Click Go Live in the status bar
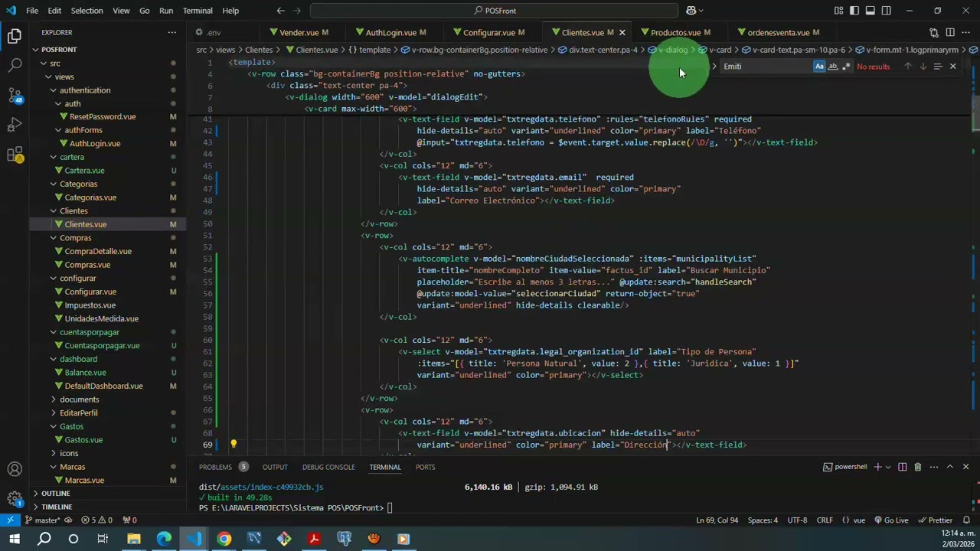The height and width of the screenshot is (551, 980). pyautogui.click(x=890, y=520)
